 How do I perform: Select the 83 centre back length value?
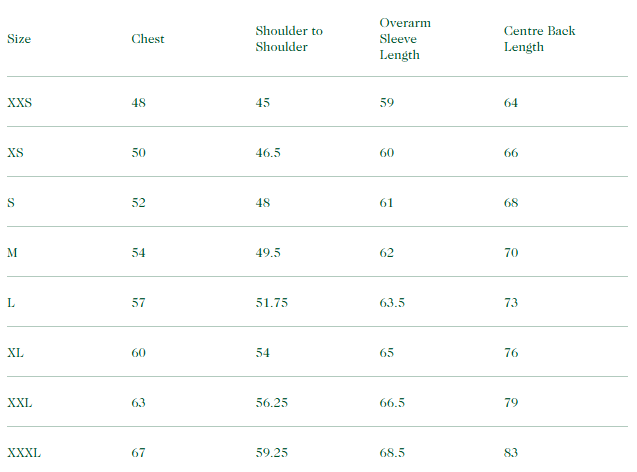coord(511,453)
